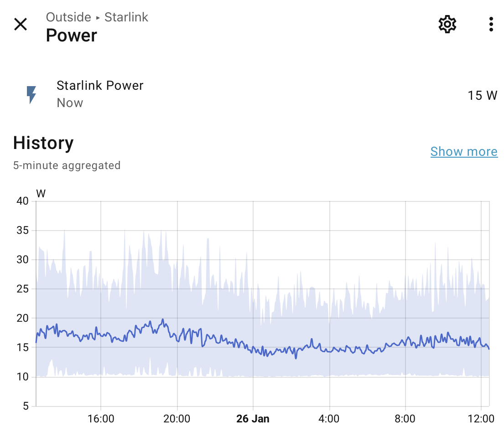Click the Starlink Power lightning bolt icon
The height and width of the screenshot is (442, 504).
[31, 94]
